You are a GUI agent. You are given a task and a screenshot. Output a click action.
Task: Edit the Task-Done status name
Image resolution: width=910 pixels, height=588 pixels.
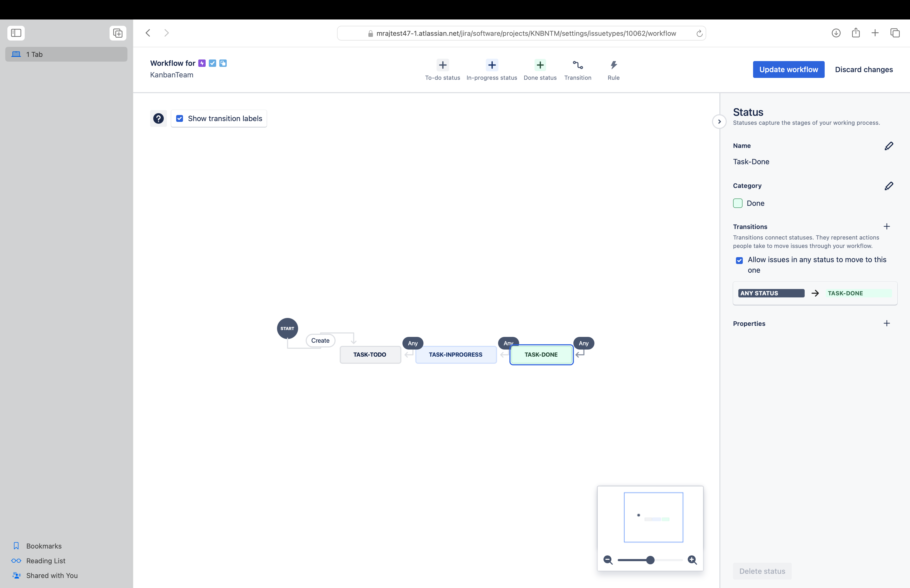pyautogui.click(x=889, y=146)
